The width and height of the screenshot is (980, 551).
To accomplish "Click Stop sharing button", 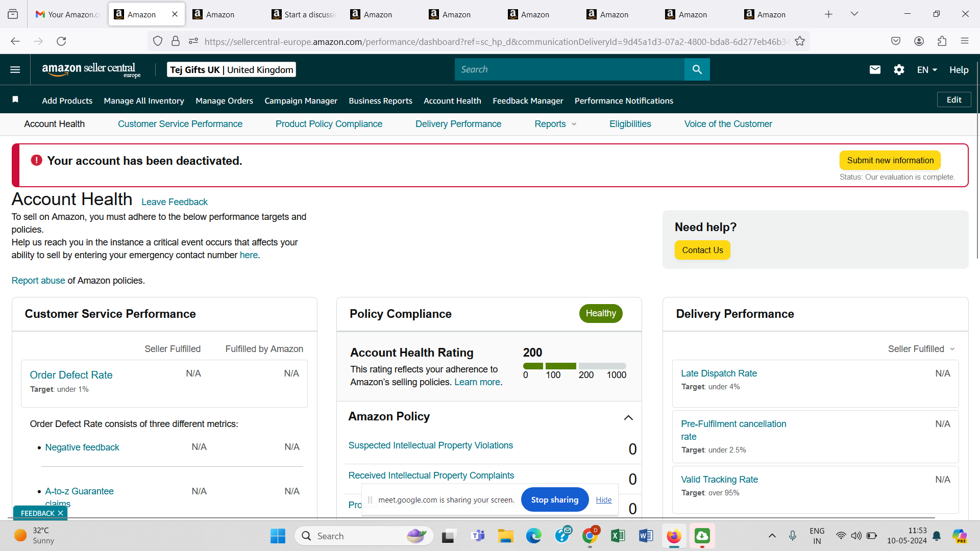I will [555, 499].
